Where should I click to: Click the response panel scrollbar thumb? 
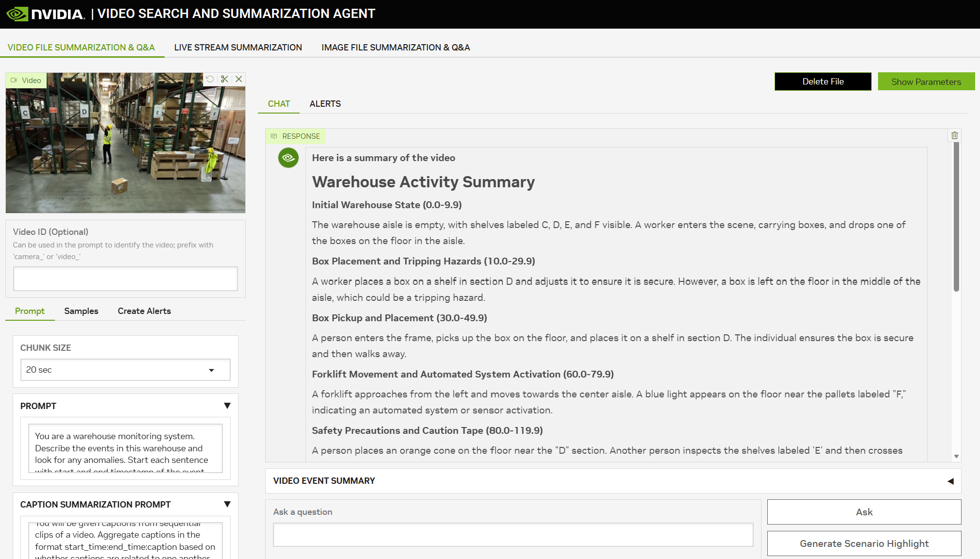pos(956,217)
